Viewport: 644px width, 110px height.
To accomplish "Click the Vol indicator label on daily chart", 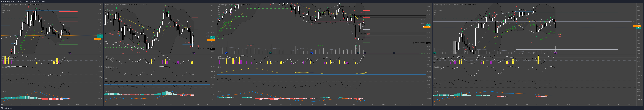I will [x=219, y=14].
